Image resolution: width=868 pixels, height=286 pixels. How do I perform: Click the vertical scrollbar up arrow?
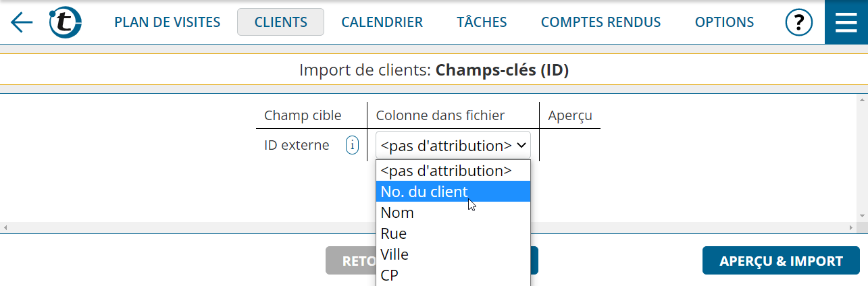[x=862, y=100]
